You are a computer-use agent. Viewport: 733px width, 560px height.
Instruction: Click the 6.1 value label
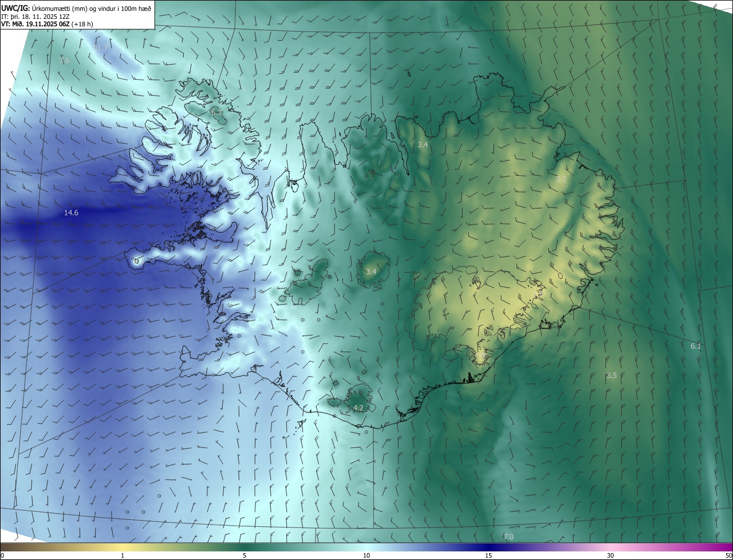(x=696, y=346)
